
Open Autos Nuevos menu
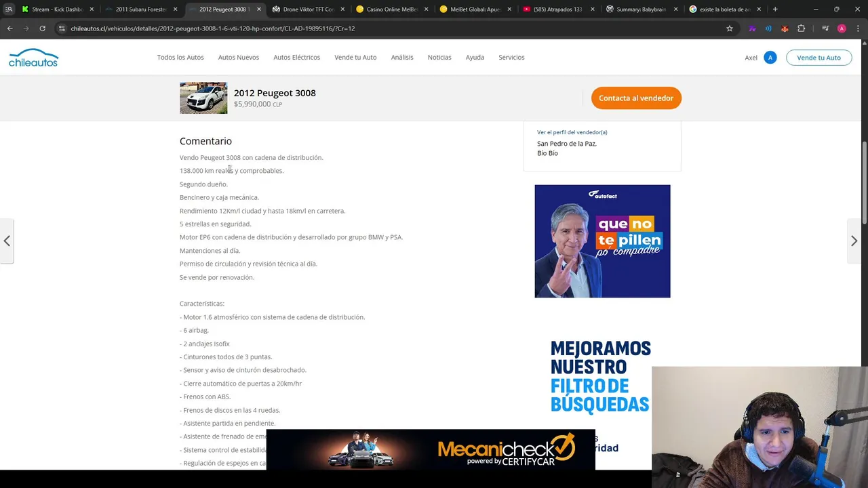pyautogui.click(x=239, y=58)
